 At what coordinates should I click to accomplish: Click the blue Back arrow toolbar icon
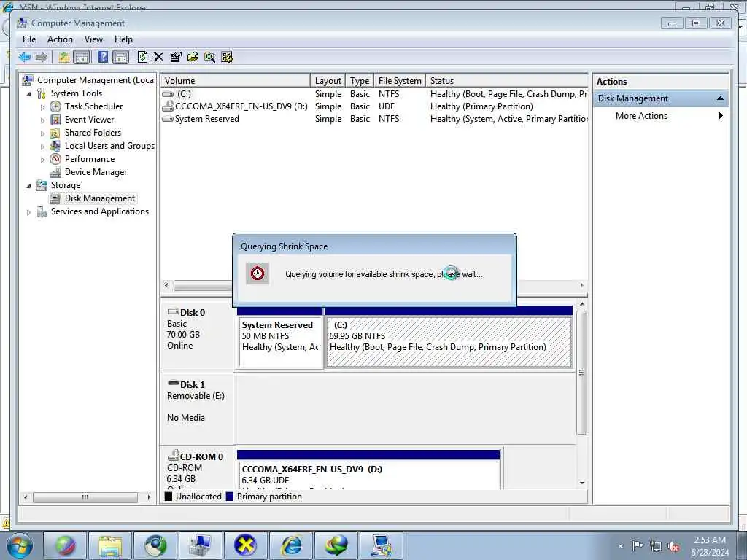point(25,58)
